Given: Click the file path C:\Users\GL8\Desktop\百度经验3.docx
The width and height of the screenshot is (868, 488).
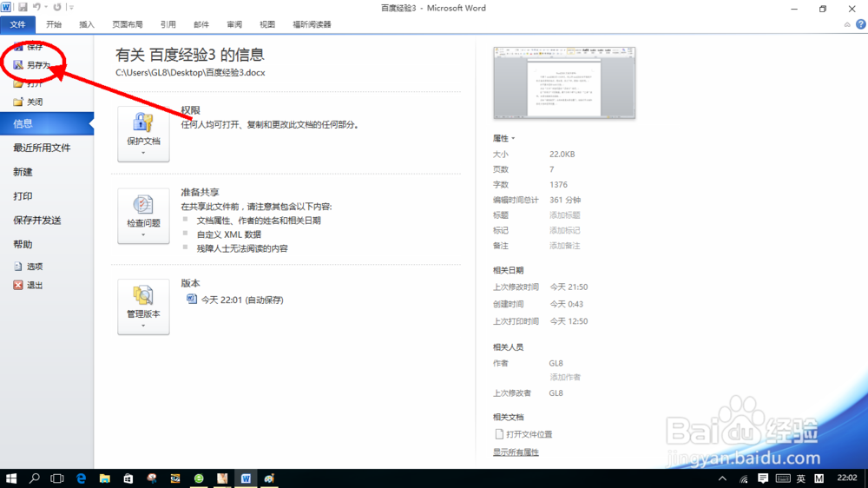Looking at the screenshot, I should 190,73.
